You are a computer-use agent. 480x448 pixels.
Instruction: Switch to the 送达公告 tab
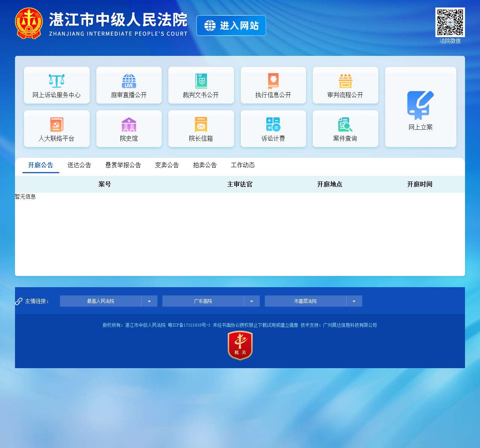coord(79,165)
